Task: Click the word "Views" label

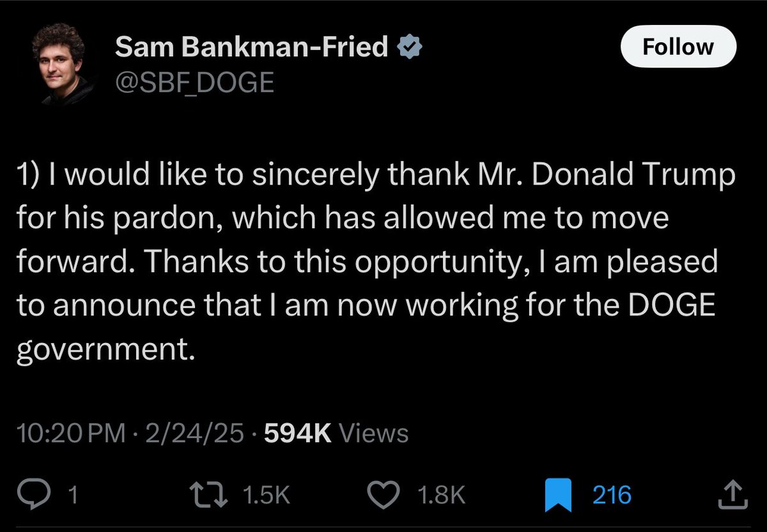Action: pos(373,434)
